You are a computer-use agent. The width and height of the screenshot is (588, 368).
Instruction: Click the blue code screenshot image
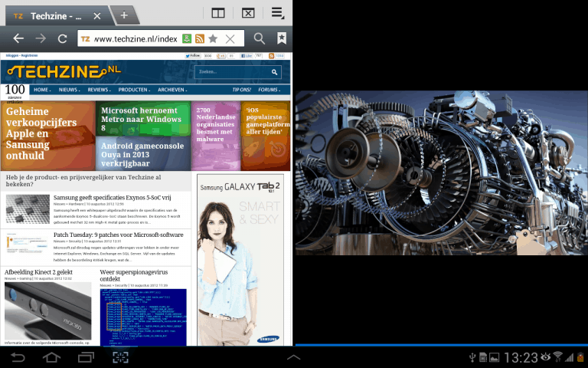143,317
